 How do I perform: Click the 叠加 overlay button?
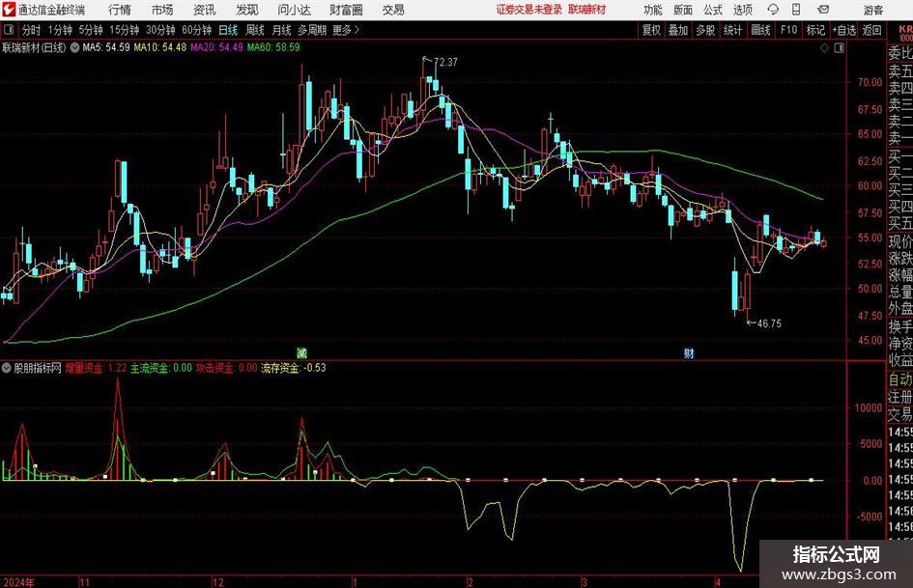pos(678,30)
